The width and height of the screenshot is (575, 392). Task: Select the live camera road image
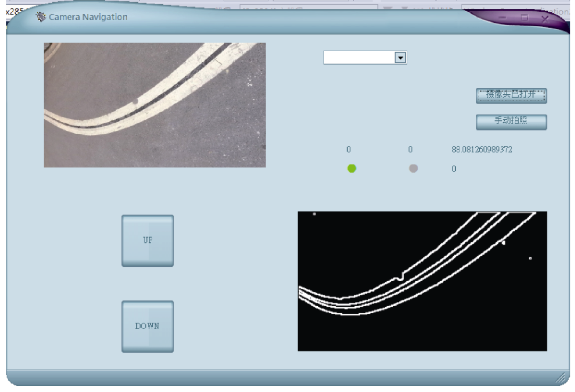tap(155, 105)
